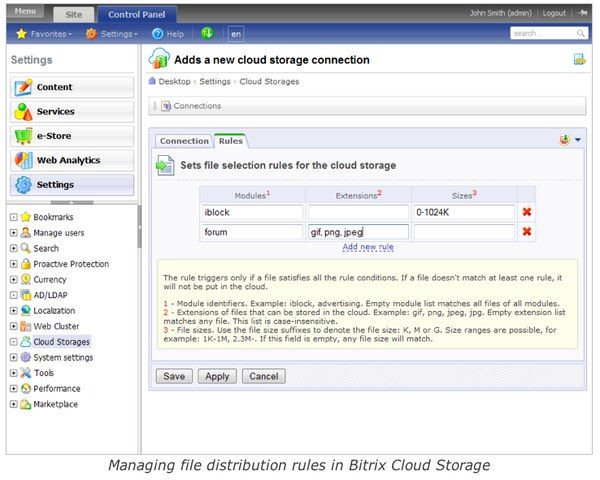Viewport: 600px width, 480px height.
Task: Click the tab settings icon at form right
Action: pos(564,140)
